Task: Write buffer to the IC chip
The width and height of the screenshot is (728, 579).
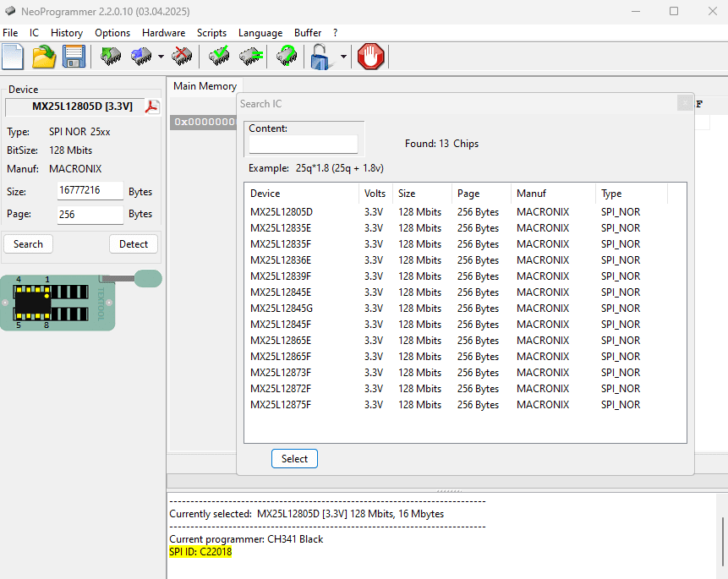Action: 141,56
